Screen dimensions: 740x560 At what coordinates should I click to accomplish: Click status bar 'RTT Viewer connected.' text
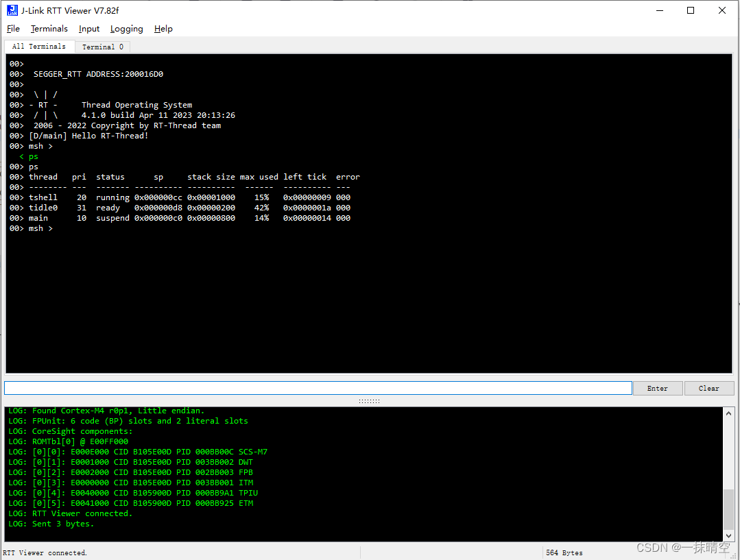tap(45, 553)
